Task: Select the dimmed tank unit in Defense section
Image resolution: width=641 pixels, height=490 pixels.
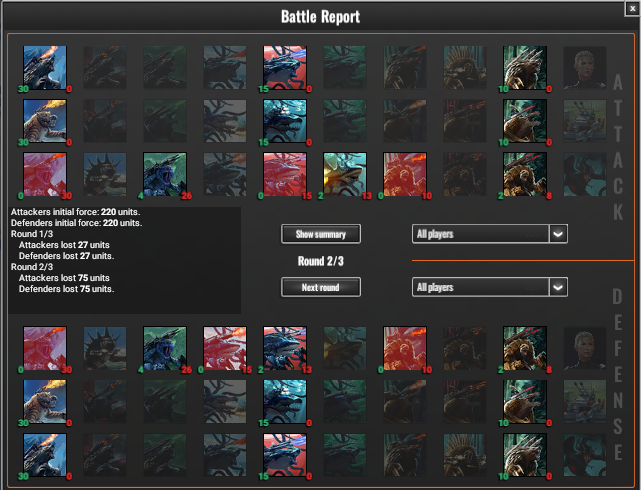Action: [x=585, y=402]
